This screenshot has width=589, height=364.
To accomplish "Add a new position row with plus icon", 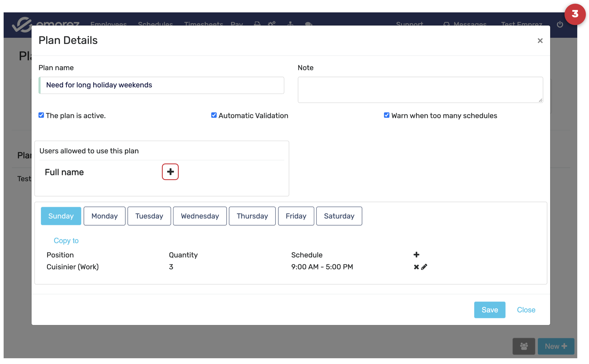I will (416, 255).
